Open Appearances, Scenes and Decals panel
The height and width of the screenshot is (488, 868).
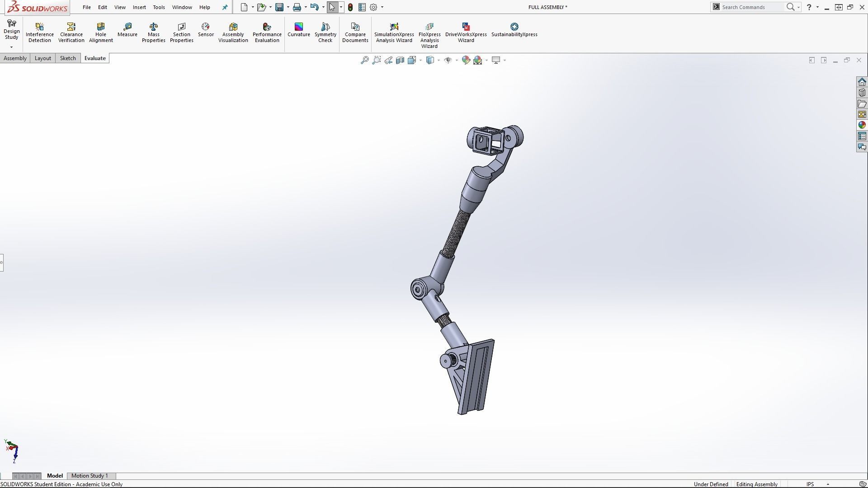862,125
